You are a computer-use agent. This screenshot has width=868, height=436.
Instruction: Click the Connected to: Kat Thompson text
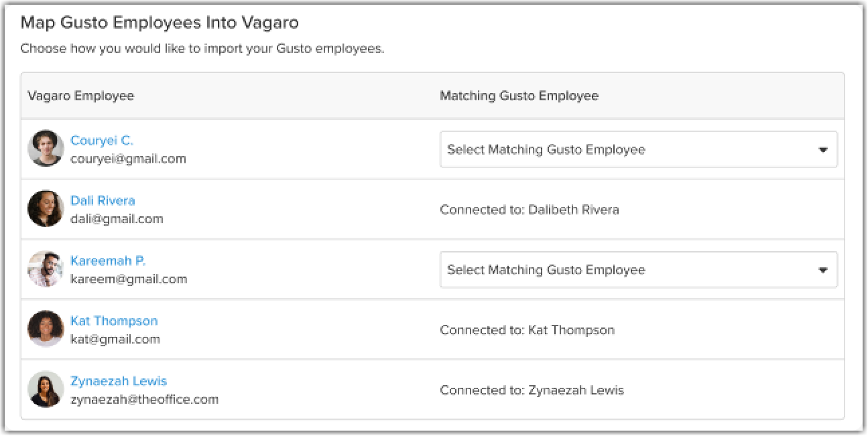click(x=527, y=330)
